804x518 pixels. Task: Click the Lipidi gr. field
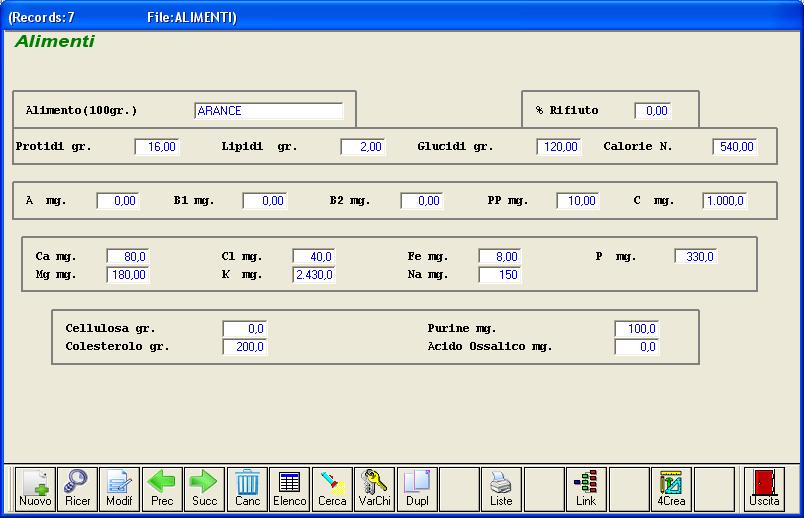363,147
